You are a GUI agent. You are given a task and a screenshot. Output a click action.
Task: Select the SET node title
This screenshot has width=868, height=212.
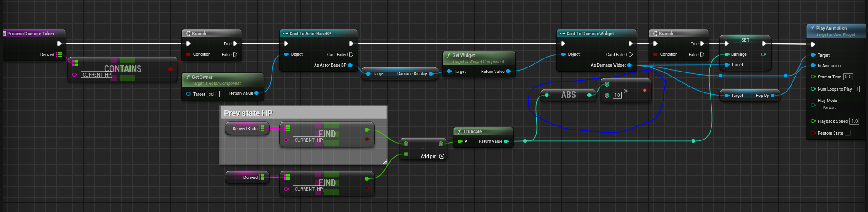click(x=745, y=40)
